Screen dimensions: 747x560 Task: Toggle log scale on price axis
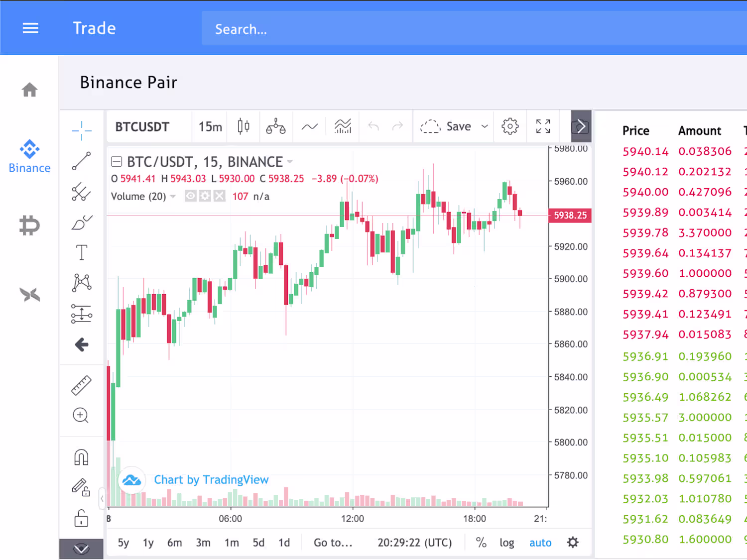point(506,543)
